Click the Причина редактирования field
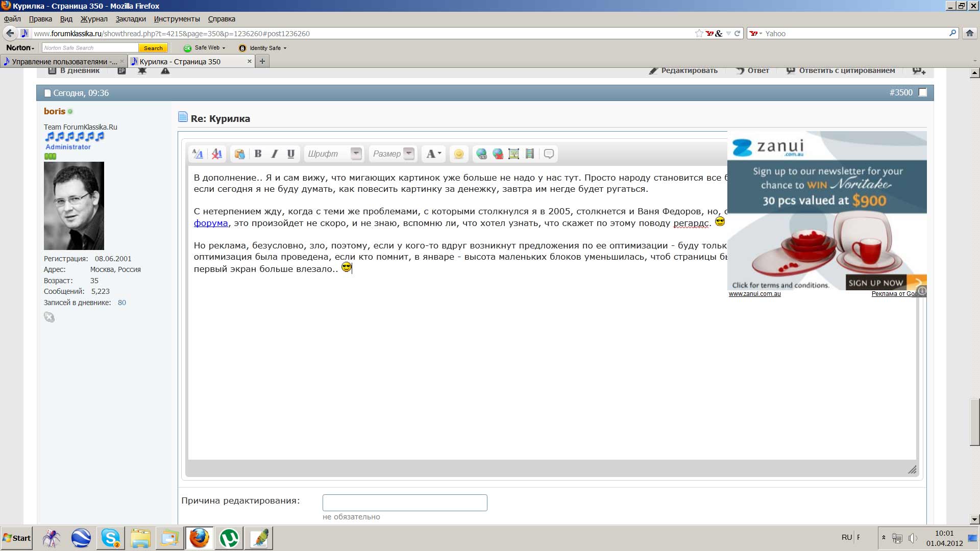The image size is (980, 551). (x=405, y=503)
